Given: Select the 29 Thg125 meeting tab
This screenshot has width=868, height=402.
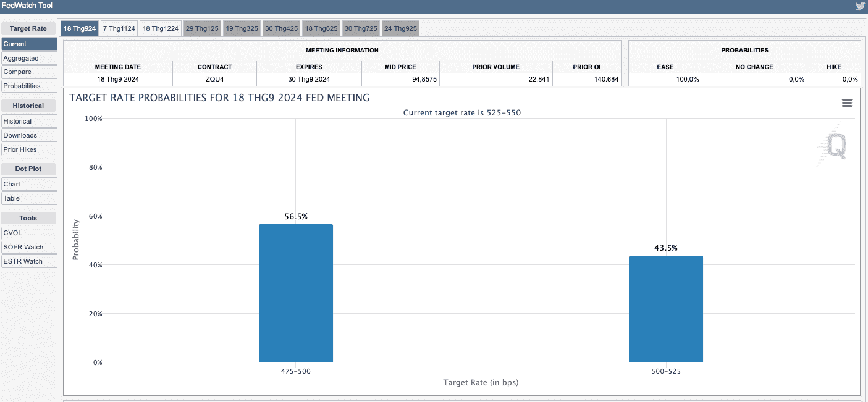Looking at the screenshot, I should click(x=202, y=28).
